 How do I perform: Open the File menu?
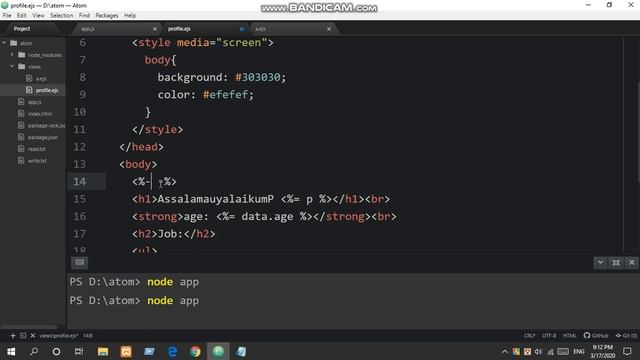point(7,16)
